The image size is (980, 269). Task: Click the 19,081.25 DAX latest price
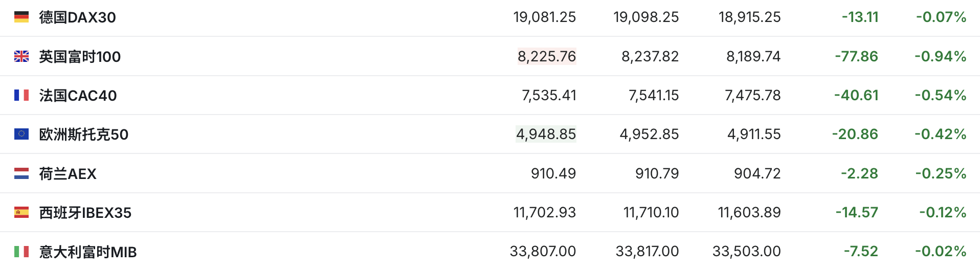[x=545, y=17]
